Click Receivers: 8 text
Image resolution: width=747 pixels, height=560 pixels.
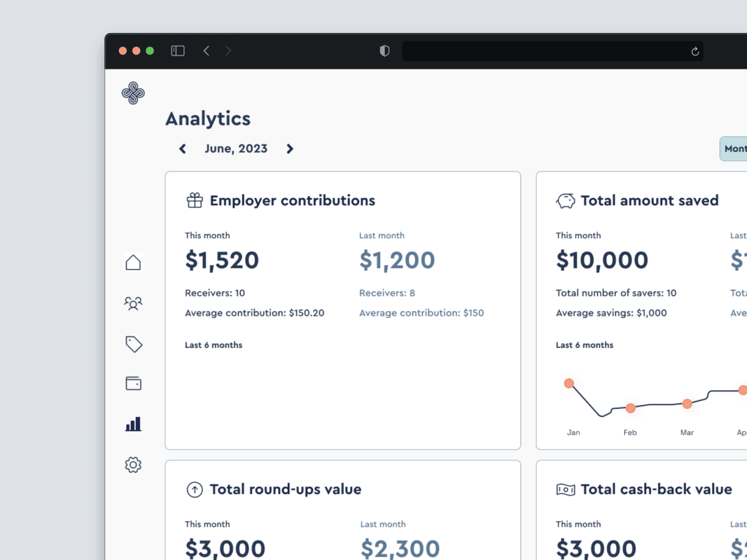pyautogui.click(x=387, y=293)
